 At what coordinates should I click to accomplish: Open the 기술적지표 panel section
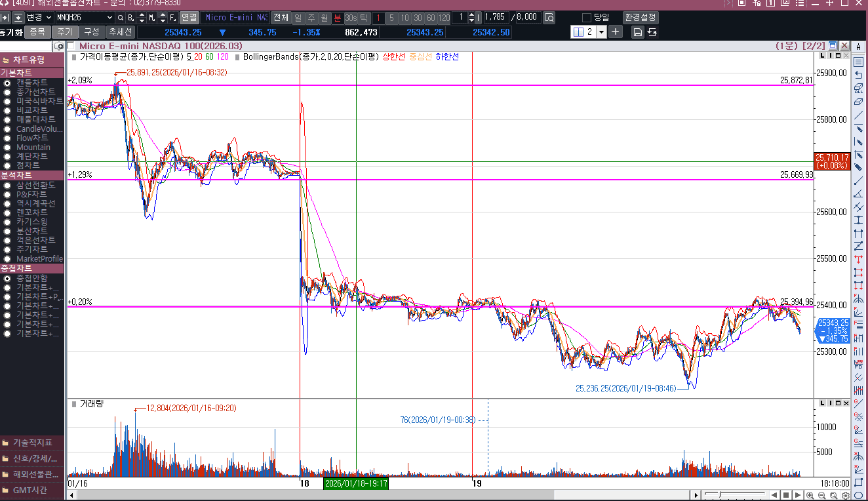[32, 443]
